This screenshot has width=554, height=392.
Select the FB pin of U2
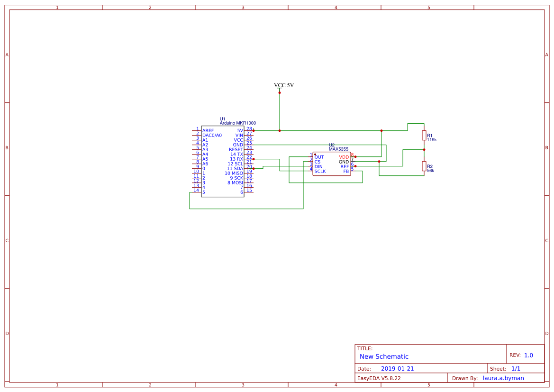pos(347,172)
